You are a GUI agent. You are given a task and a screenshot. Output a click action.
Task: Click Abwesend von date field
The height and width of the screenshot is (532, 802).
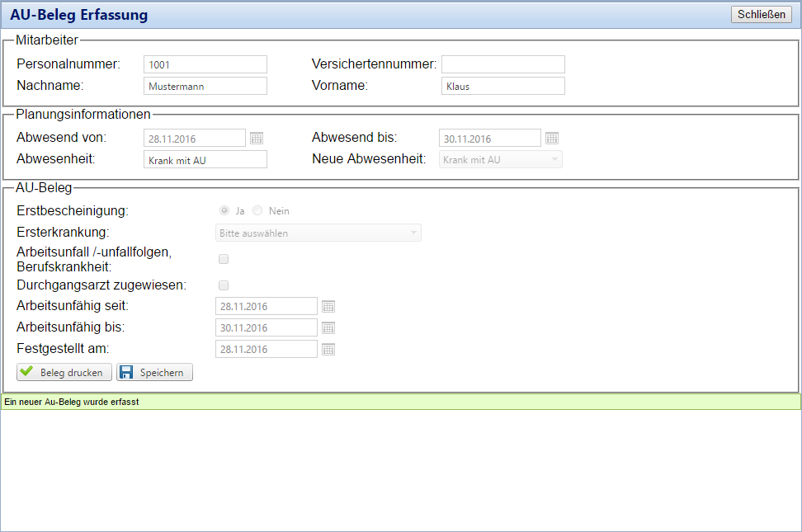coord(195,138)
